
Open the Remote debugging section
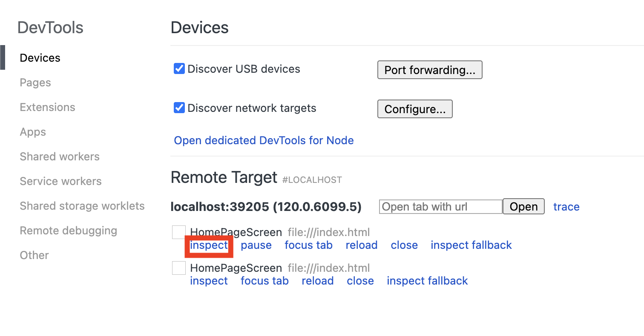pyautogui.click(x=68, y=230)
